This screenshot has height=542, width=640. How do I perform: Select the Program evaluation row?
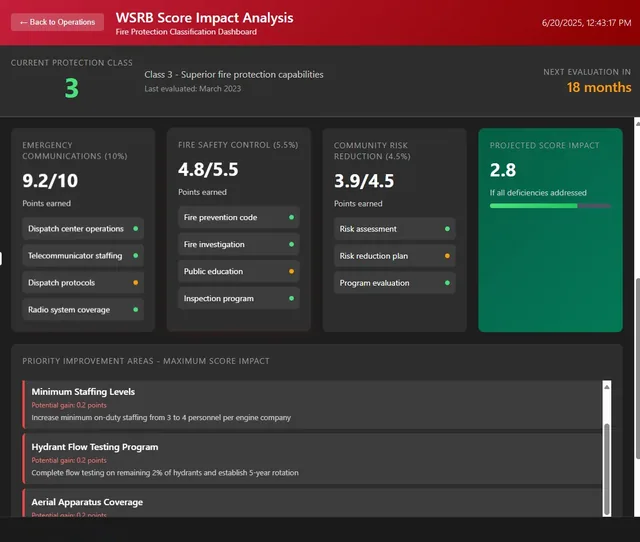[395, 283]
